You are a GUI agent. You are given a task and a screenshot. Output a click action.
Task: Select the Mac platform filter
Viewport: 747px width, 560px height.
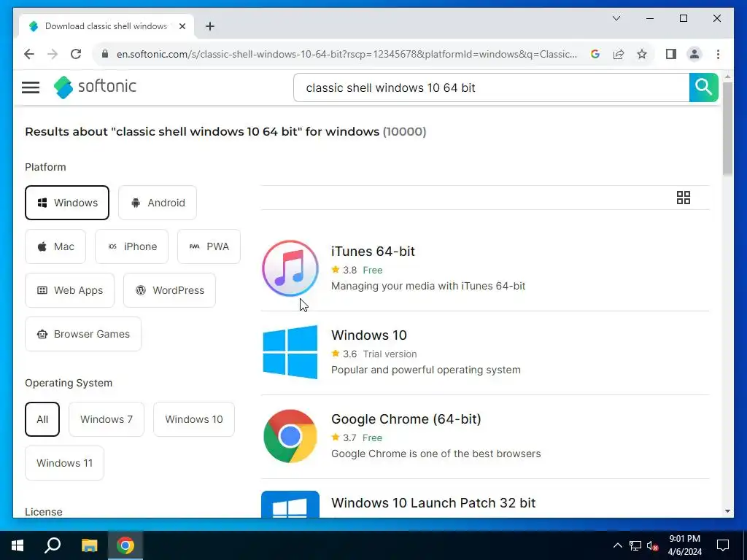click(55, 246)
